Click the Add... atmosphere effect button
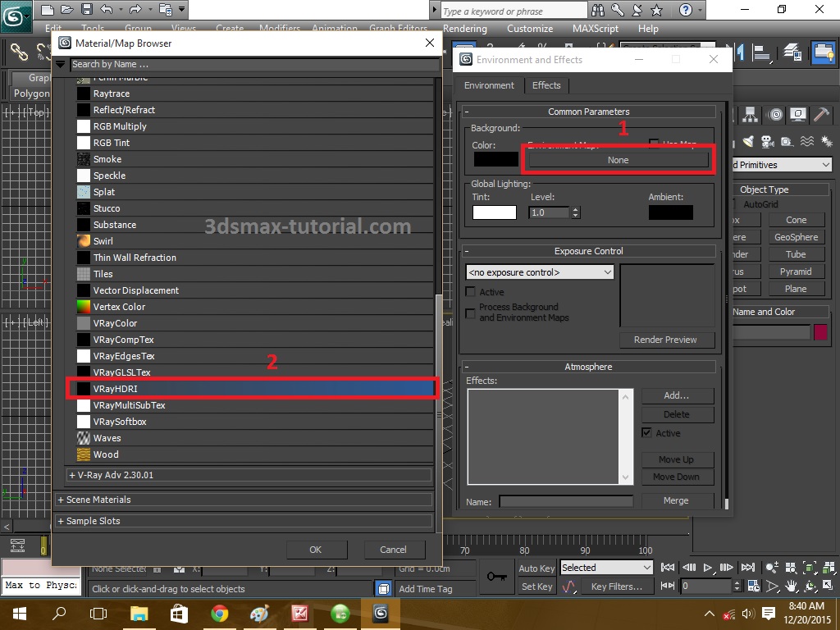840x630 pixels. (x=677, y=395)
